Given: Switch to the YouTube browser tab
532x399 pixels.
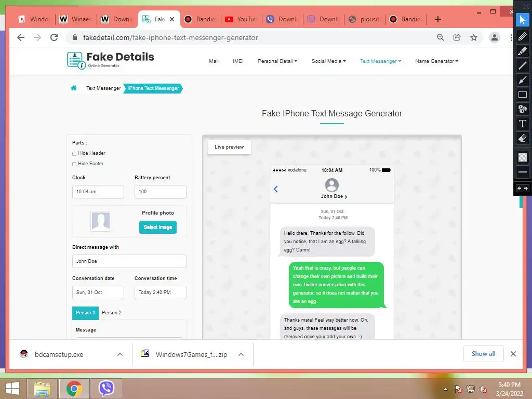Looking at the screenshot, I should (241, 19).
